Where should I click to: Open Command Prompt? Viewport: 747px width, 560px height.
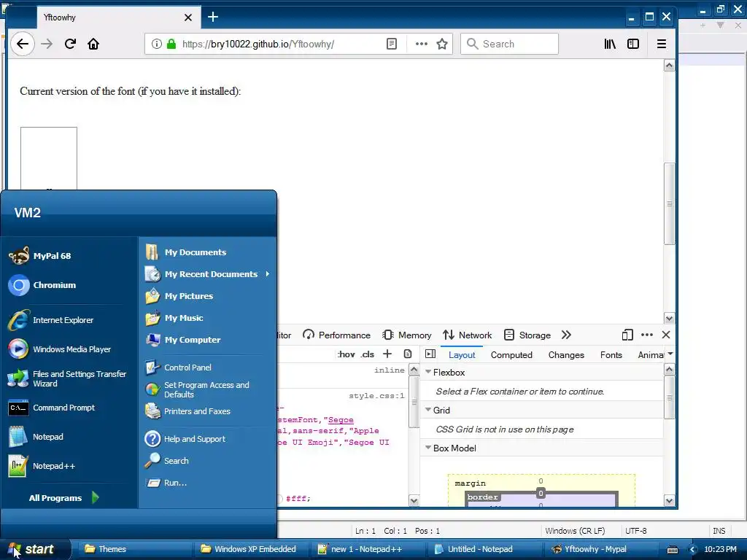click(52, 408)
